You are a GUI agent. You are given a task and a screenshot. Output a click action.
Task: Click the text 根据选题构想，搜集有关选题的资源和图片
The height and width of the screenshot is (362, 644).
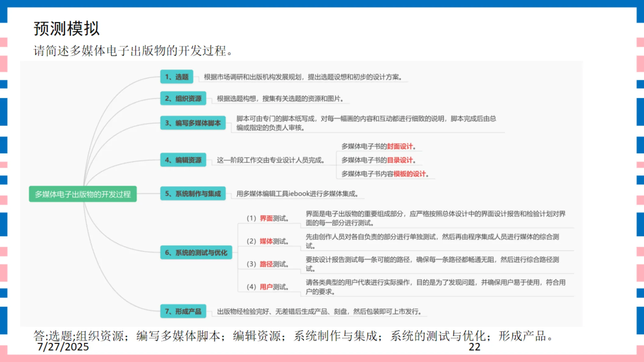point(280,99)
